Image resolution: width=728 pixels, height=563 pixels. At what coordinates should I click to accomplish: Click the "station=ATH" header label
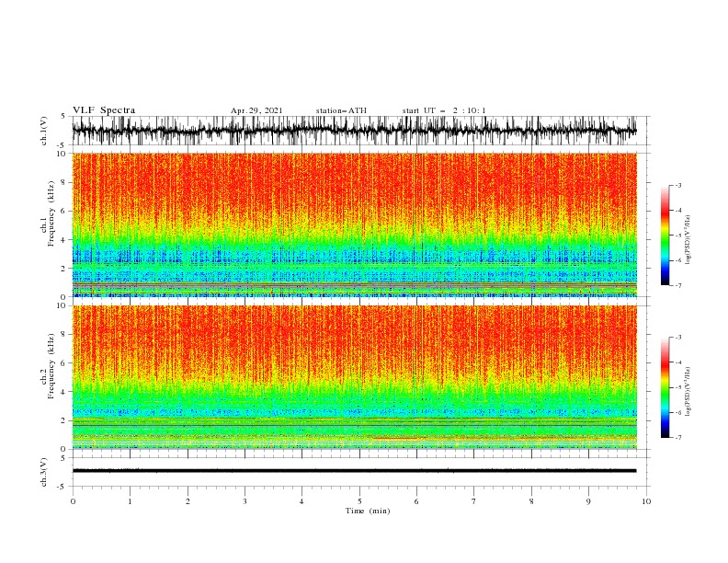(341, 110)
